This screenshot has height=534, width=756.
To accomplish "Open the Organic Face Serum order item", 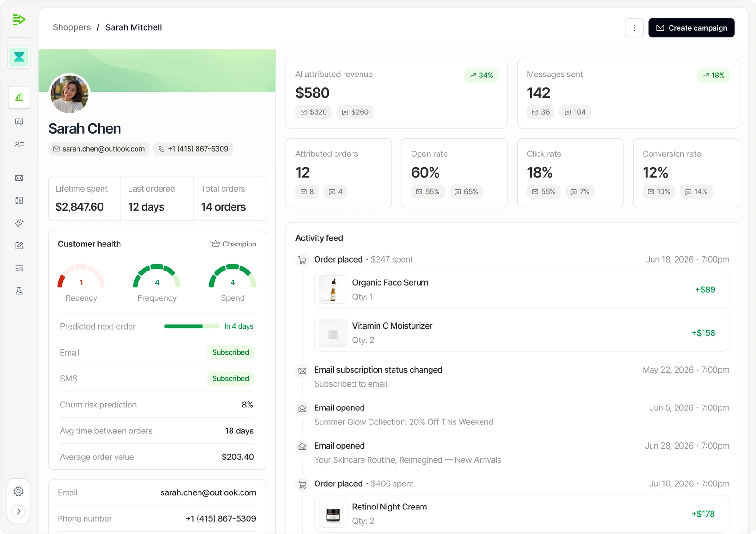I will click(x=522, y=289).
